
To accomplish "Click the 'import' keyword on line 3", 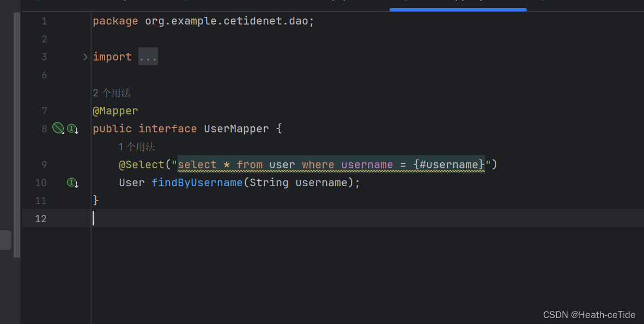I will 112,57.
